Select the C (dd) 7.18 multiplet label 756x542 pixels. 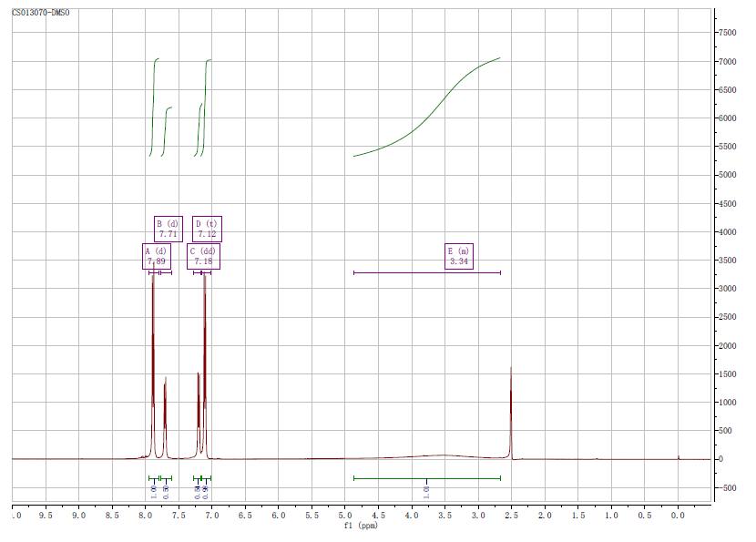click(x=203, y=256)
